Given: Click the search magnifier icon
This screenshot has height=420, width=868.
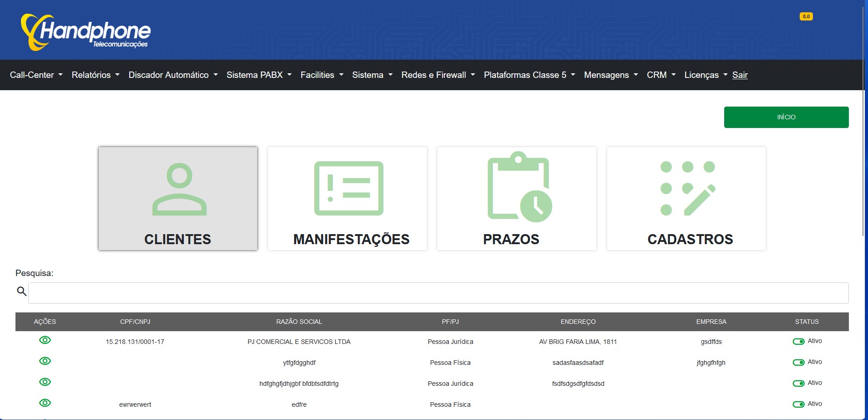Looking at the screenshot, I should click(x=21, y=291).
